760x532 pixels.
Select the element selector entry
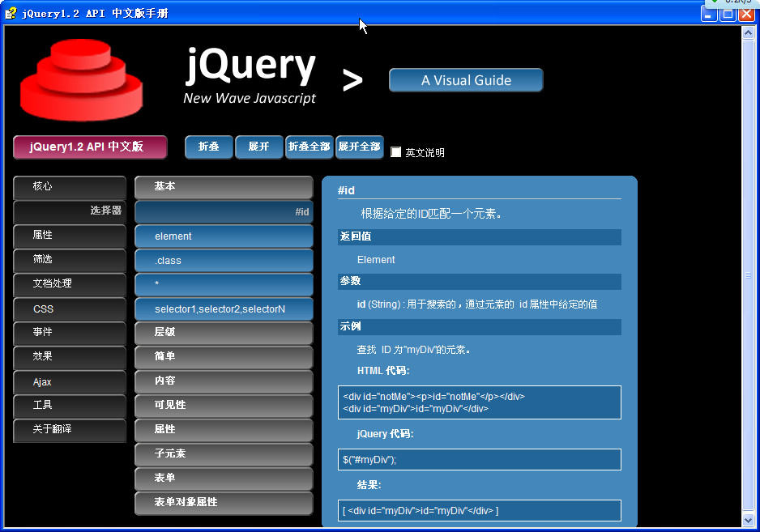point(224,236)
